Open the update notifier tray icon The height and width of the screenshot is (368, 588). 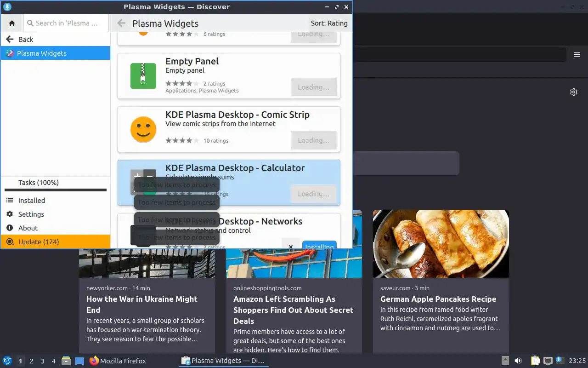560,361
